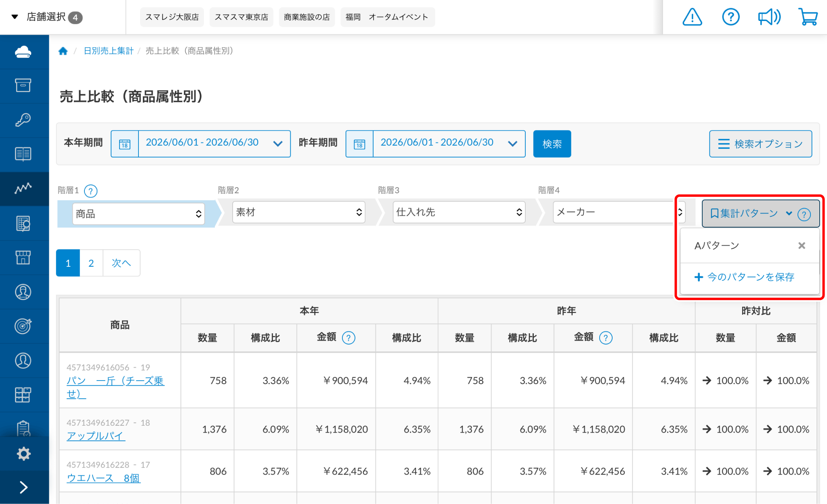
Task: Open the warning alert icon
Action: point(692,17)
